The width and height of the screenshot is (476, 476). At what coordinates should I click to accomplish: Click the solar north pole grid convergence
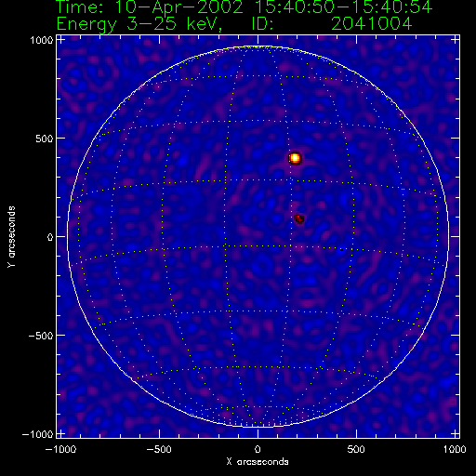pyautogui.click(x=258, y=47)
